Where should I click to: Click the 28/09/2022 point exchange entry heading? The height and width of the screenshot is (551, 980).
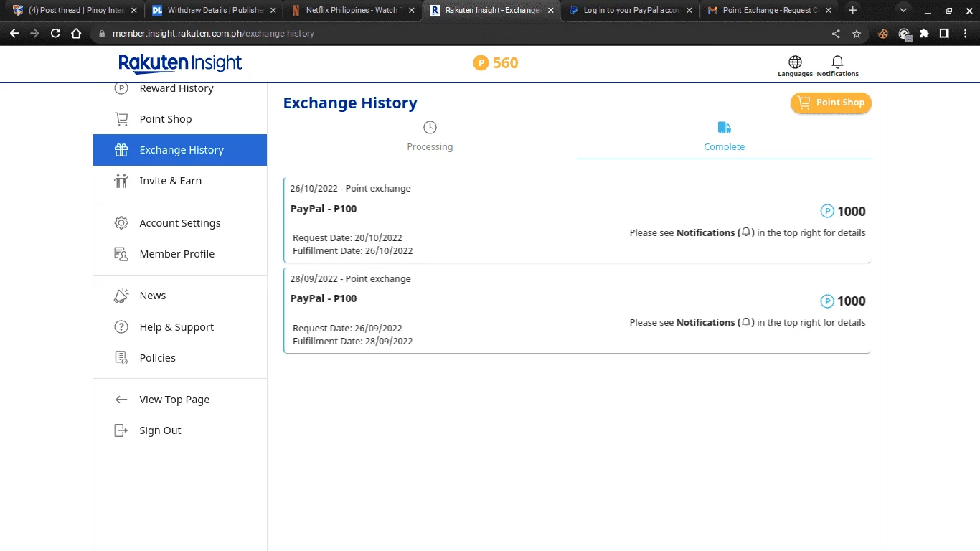pyautogui.click(x=350, y=279)
